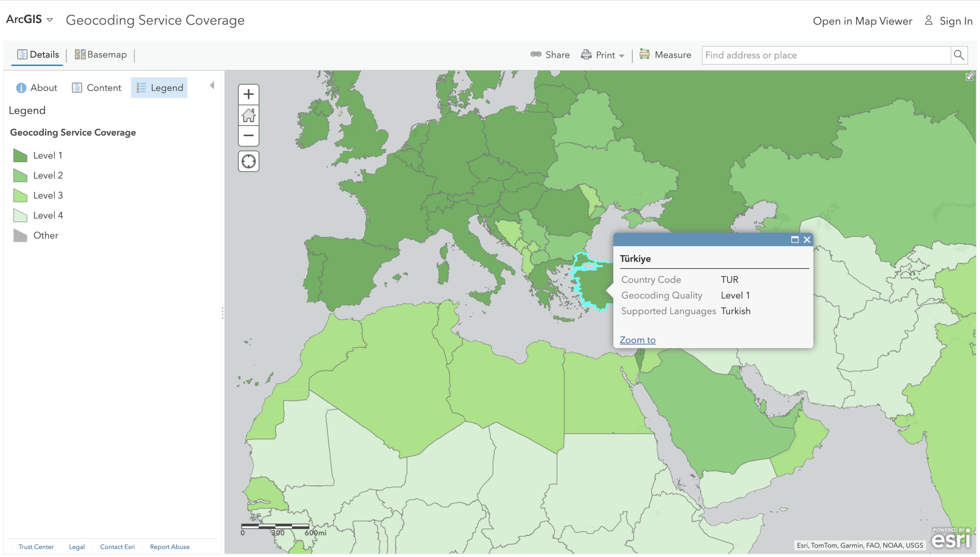
Task: Click the Share link icon
Action: click(536, 54)
